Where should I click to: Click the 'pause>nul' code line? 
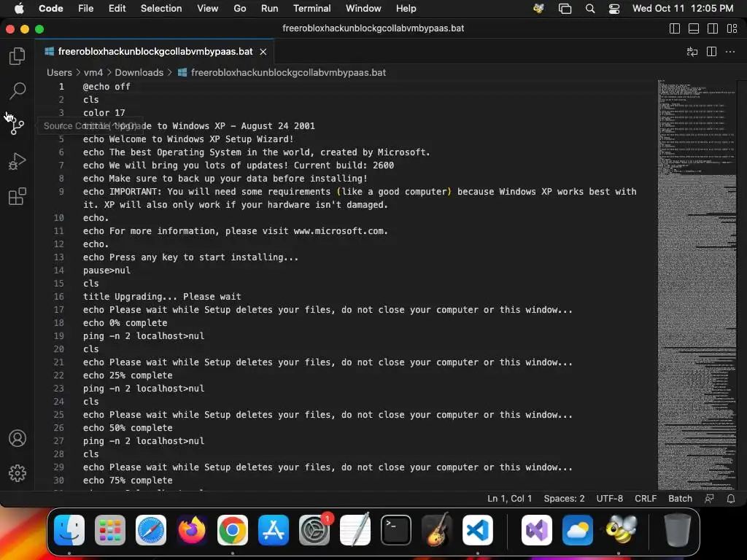[107, 271]
